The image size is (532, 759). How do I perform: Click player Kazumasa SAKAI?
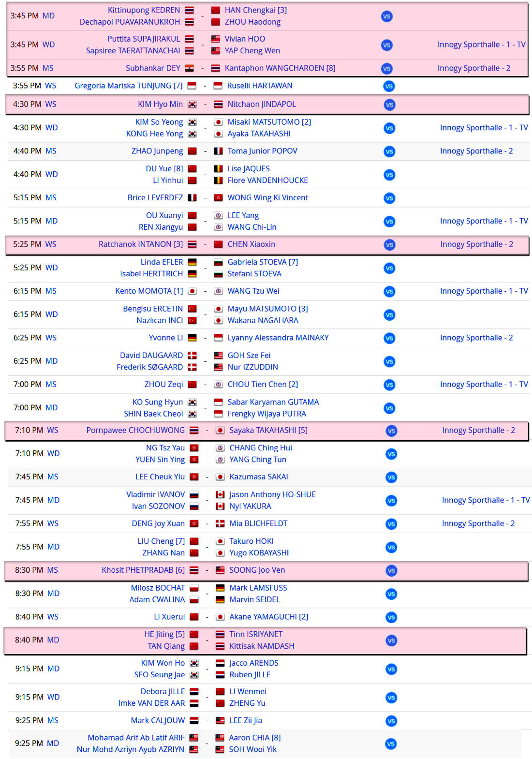(259, 476)
